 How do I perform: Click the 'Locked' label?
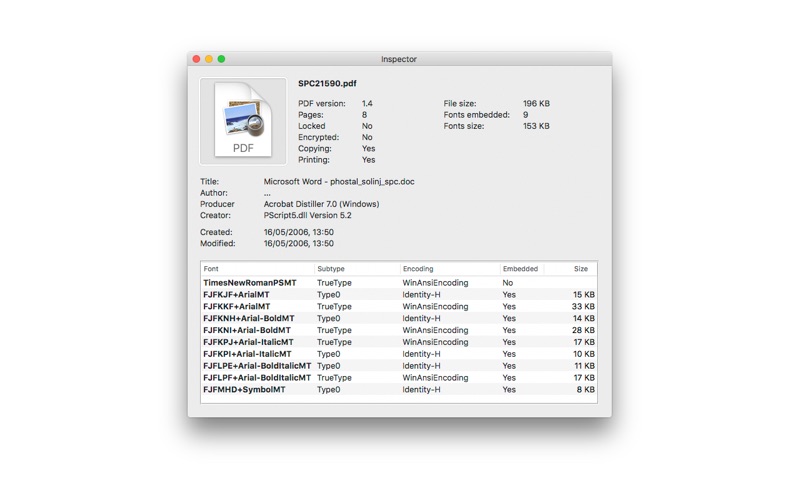(x=312, y=126)
